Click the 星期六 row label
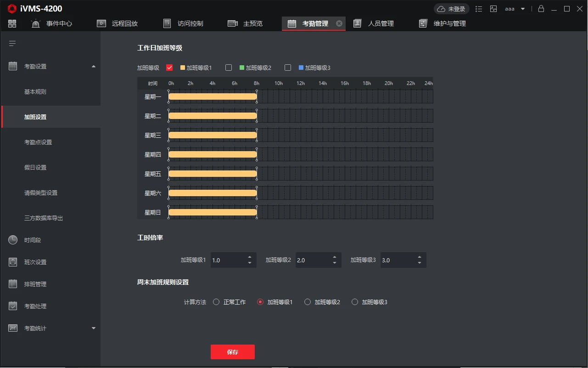Viewport: 588px width, 368px height. (153, 193)
